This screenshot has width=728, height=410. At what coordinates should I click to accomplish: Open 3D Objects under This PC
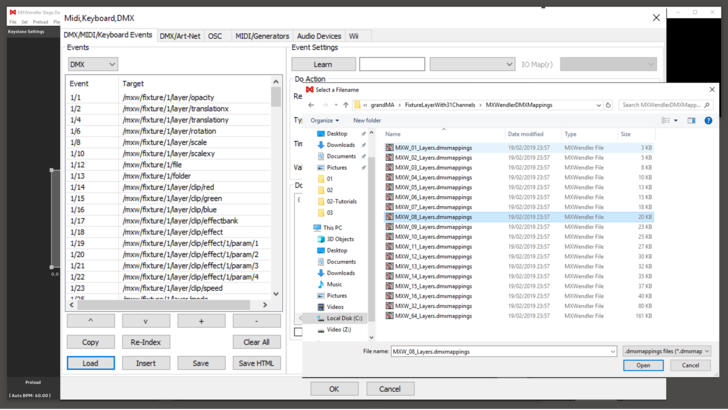pyautogui.click(x=340, y=239)
